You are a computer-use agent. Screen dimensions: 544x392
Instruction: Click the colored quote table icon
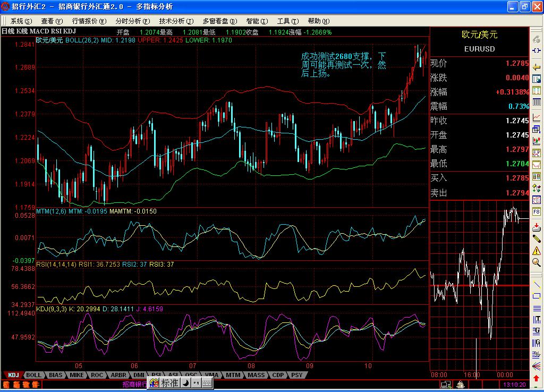click(x=537, y=90)
